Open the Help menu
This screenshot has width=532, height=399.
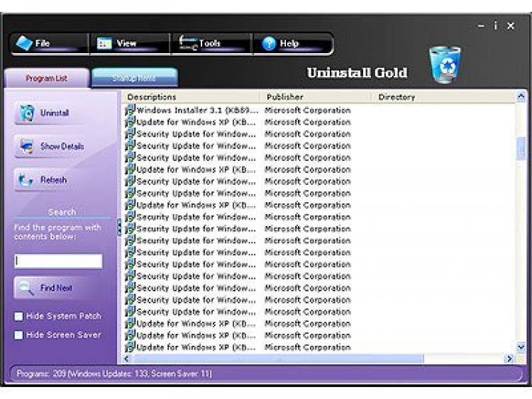pos(292,43)
